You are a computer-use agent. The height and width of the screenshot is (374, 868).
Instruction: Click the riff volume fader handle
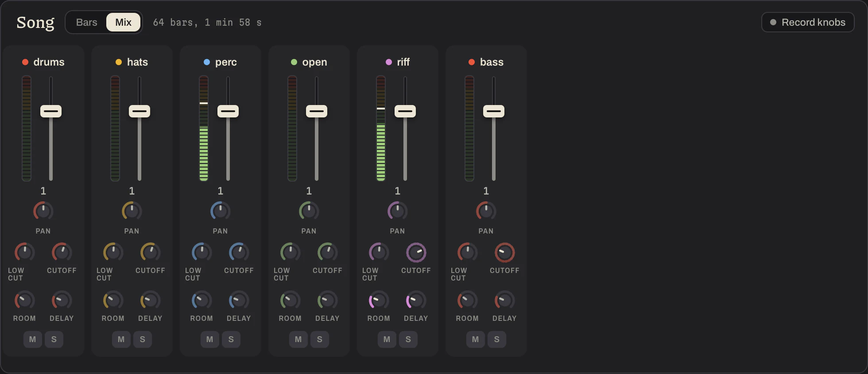(x=405, y=111)
